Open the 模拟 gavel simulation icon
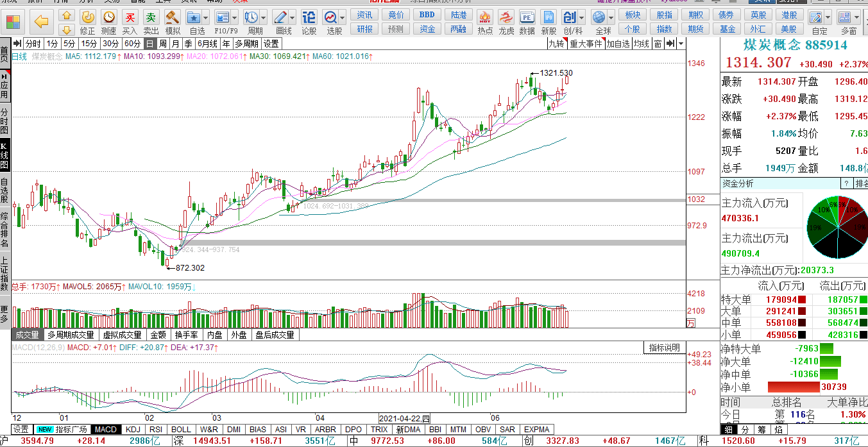Screen dimensions: 868x447 tap(173, 22)
